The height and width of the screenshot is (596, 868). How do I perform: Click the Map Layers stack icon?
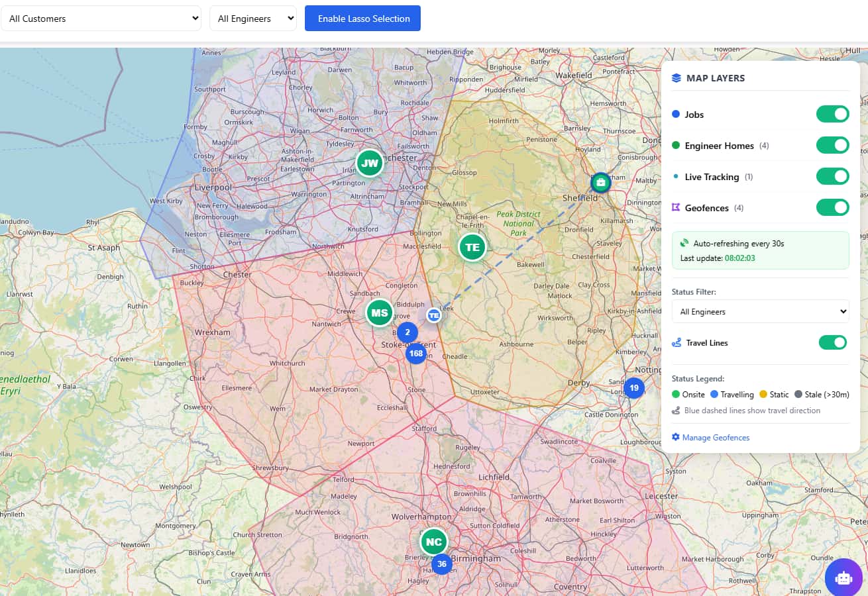(677, 78)
